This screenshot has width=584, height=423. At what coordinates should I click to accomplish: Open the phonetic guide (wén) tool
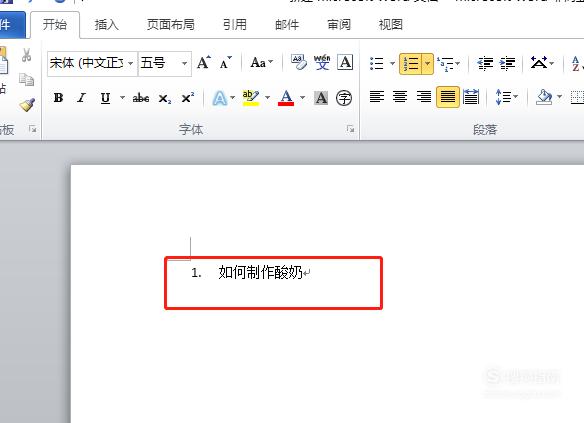pyautogui.click(x=322, y=62)
